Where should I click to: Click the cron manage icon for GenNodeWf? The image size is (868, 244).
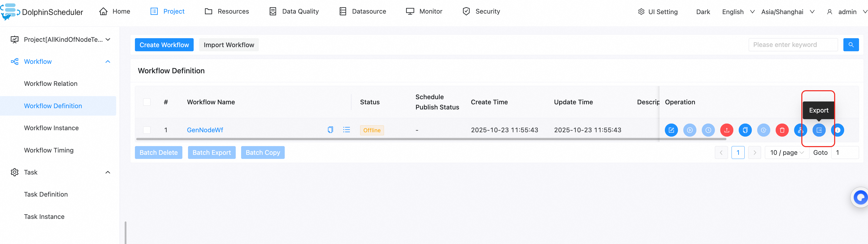point(764,130)
